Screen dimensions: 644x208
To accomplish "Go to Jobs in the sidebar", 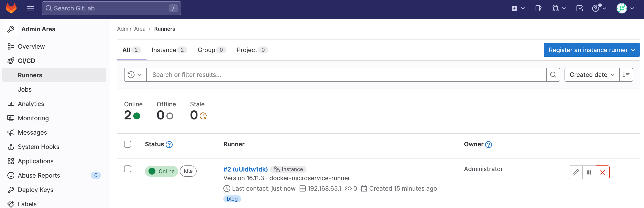I will [25, 89].
